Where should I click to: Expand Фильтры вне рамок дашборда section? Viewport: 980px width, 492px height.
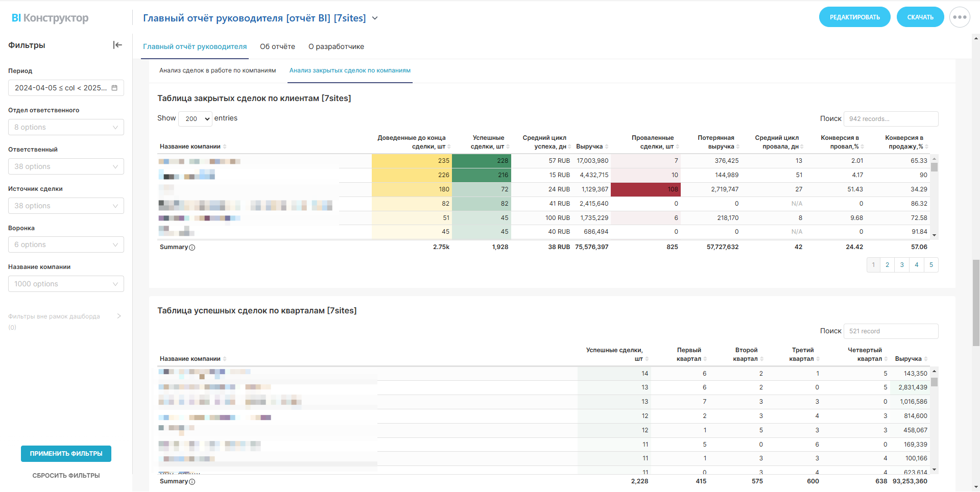119,316
